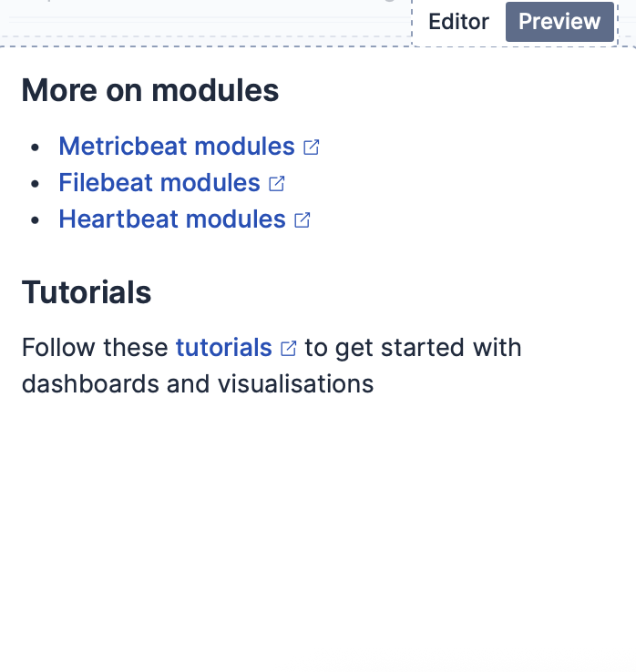The height and width of the screenshot is (672, 636).
Task: Click external-link icon beside Heartbeat modules
Action: 303,220
